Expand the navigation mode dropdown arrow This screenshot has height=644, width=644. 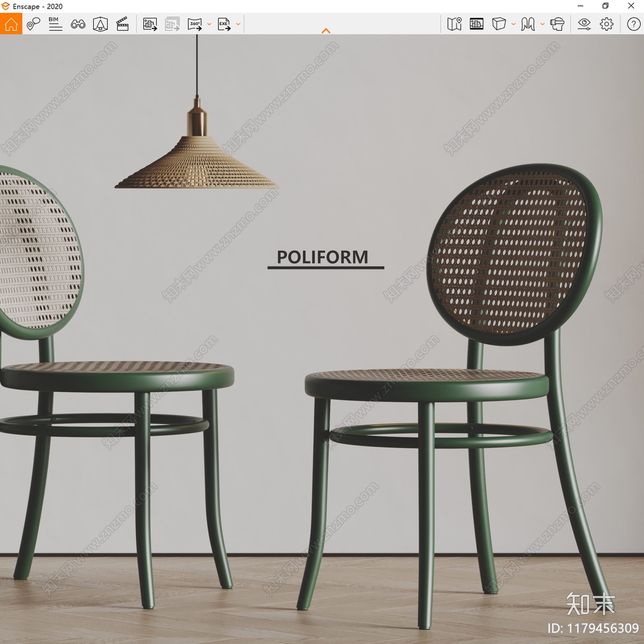pos(543,24)
